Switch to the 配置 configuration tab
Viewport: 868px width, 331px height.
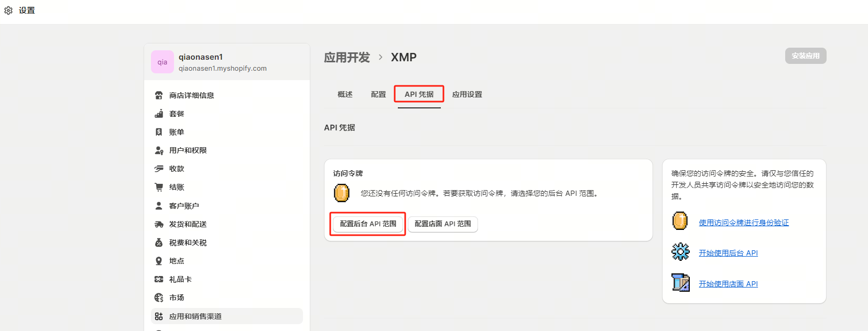point(378,94)
